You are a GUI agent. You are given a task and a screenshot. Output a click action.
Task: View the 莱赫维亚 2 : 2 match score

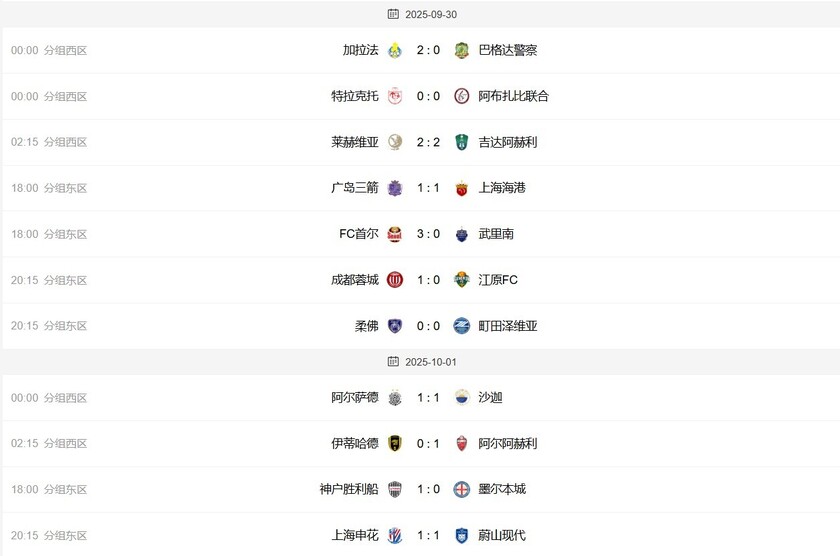click(428, 142)
